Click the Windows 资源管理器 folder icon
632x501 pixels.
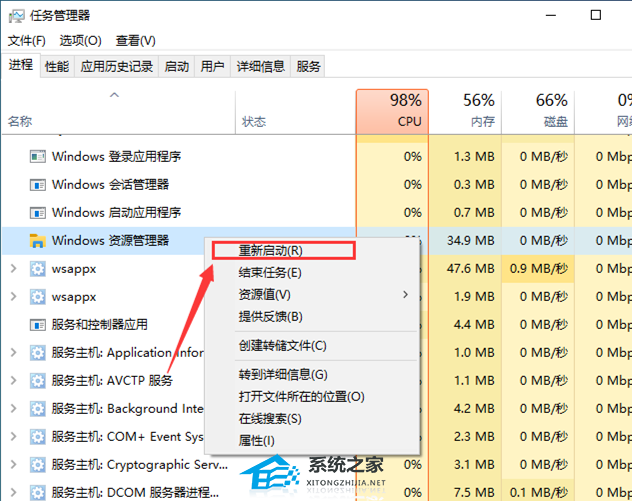tap(37, 241)
